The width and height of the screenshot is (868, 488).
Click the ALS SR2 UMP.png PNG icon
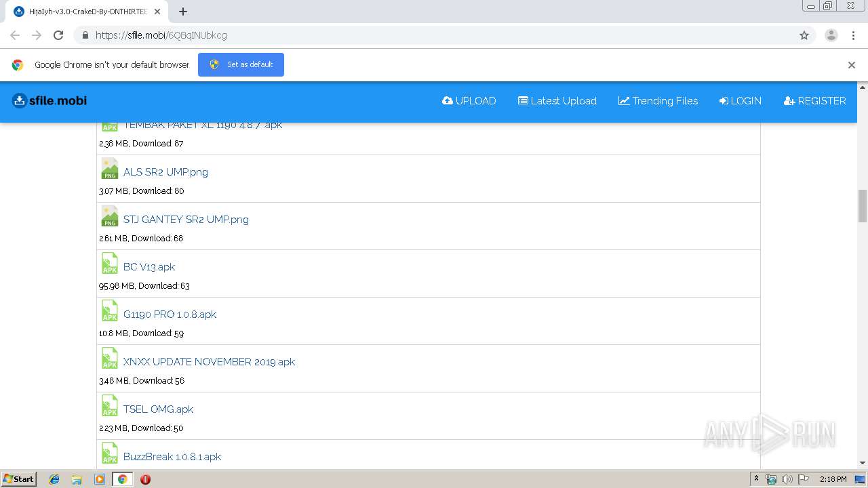[x=109, y=168]
